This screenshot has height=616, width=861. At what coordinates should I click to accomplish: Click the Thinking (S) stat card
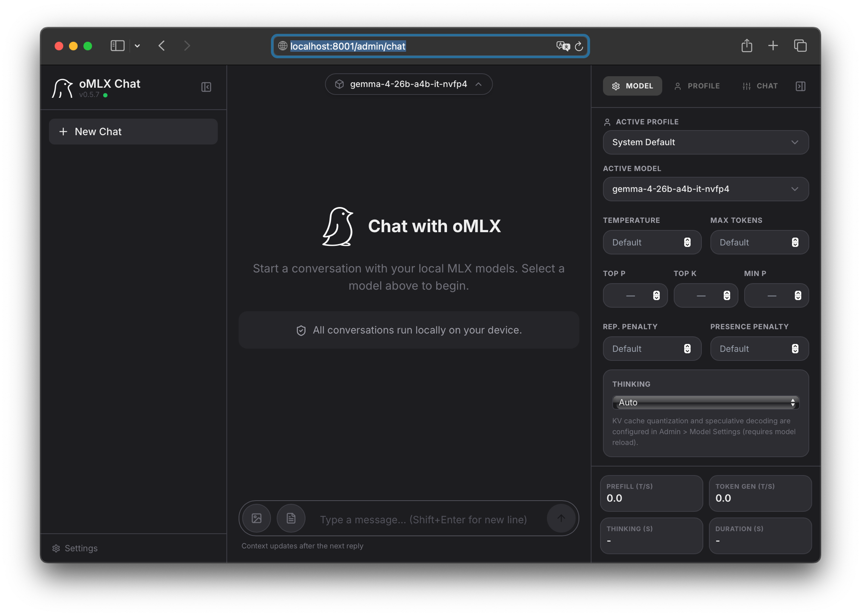[651, 536]
